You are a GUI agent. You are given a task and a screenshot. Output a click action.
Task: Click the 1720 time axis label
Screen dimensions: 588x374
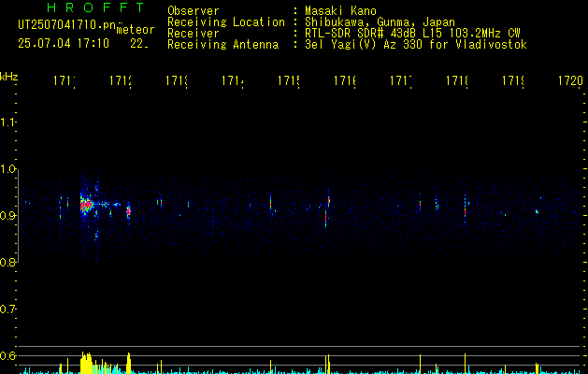[570, 80]
